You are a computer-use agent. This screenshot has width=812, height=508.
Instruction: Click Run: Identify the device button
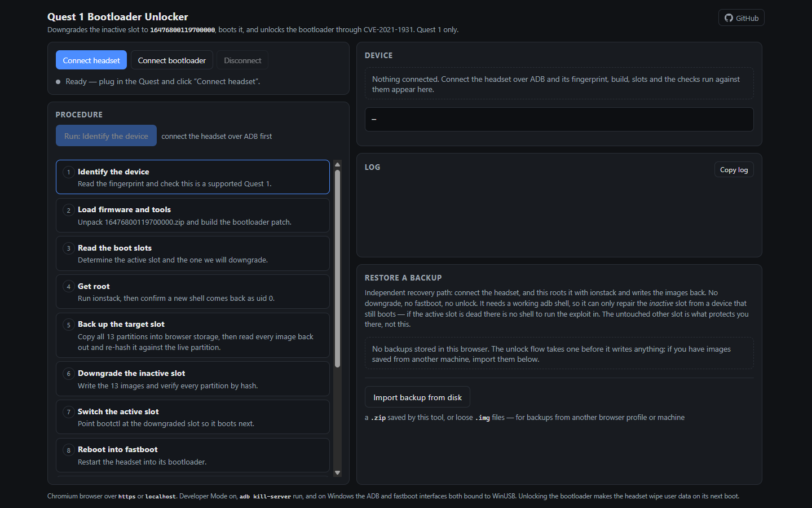tap(106, 136)
